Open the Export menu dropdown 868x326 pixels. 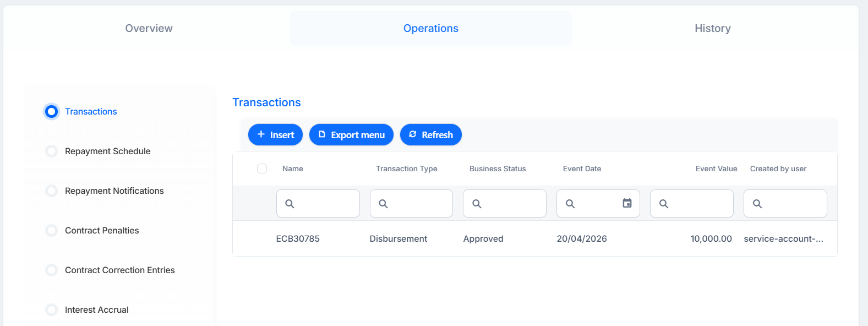tap(351, 135)
